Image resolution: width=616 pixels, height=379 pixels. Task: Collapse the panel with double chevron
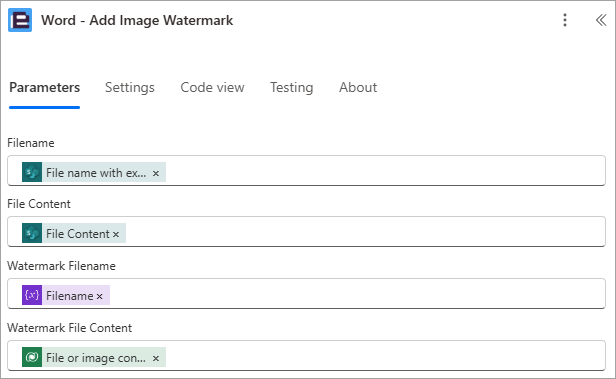pos(601,20)
